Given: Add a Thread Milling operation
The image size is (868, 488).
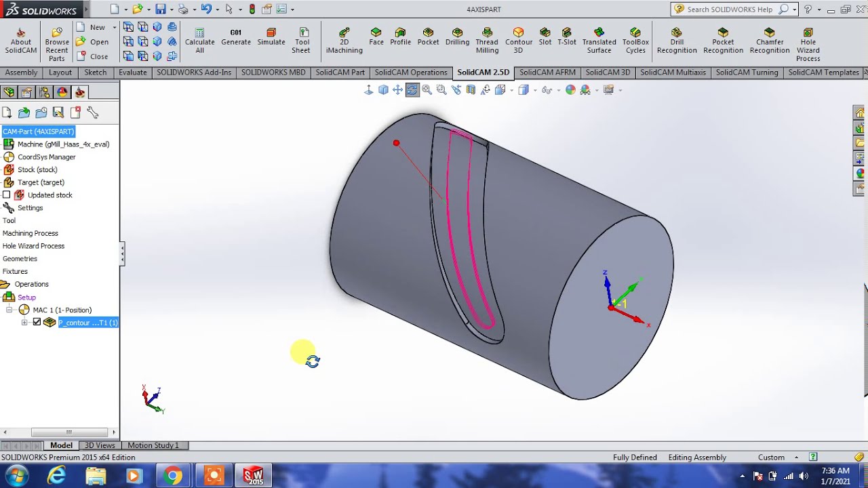Looking at the screenshot, I should coord(487,41).
